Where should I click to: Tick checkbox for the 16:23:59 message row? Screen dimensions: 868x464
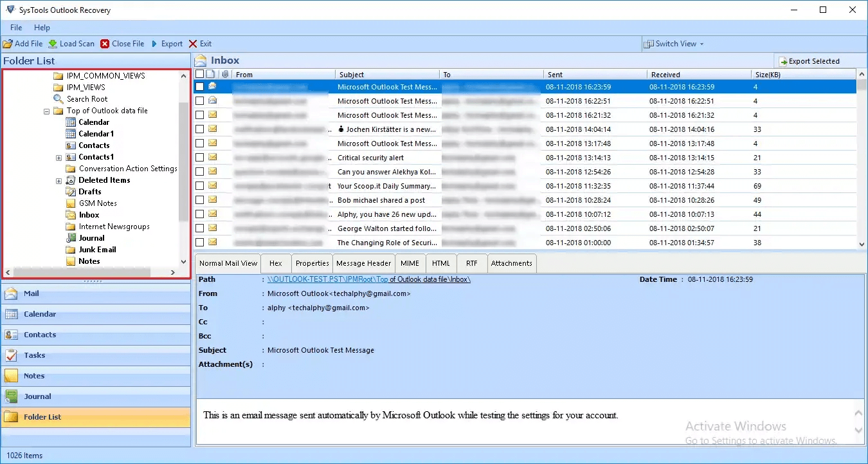tap(199, 86)
